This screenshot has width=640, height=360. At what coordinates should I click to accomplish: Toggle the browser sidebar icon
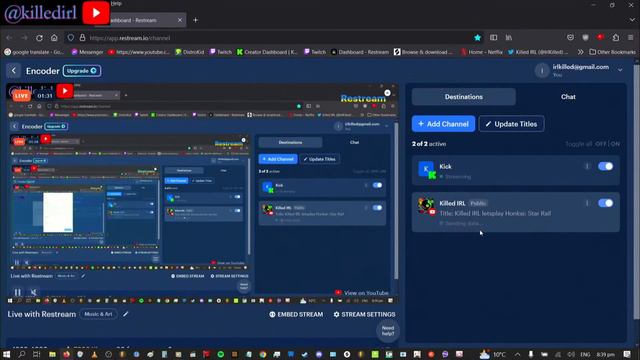[493, 38]
